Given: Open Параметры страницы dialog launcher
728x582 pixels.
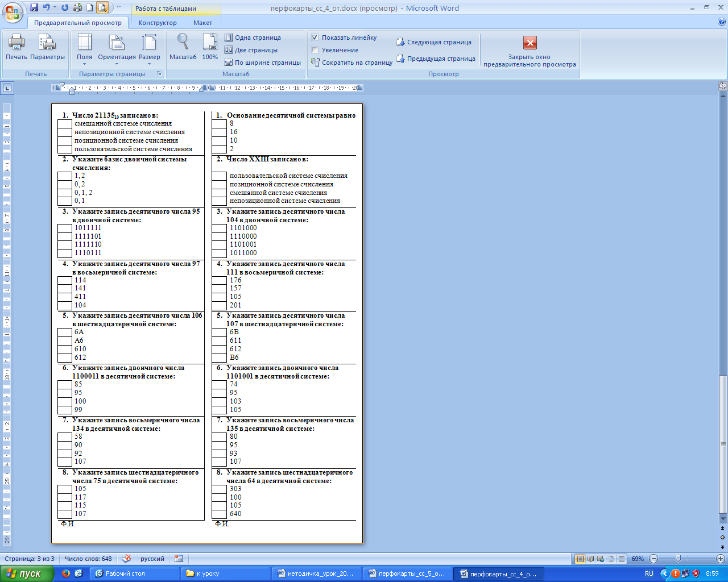Looking at the screenshot, I should [159, 74].
